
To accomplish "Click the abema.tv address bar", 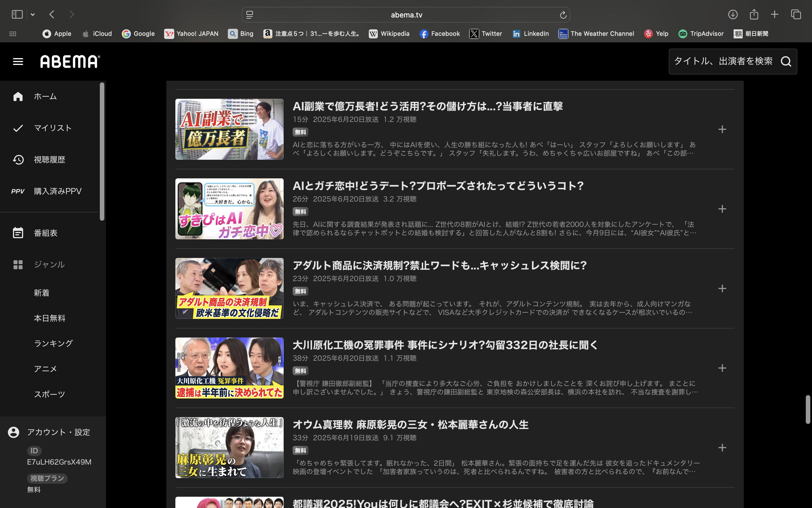I will [406, 15].
